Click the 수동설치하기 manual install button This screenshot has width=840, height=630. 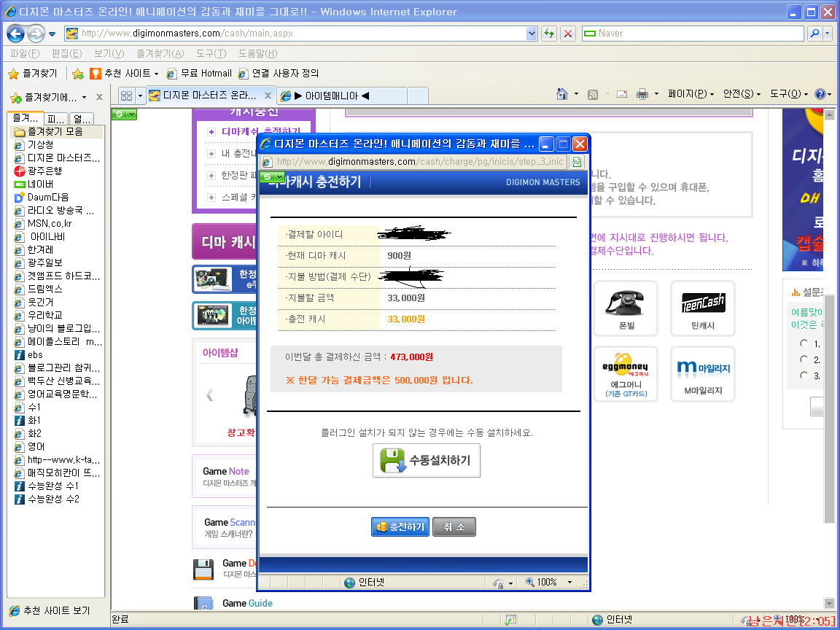pyautogui.click(x=427, y=461)
